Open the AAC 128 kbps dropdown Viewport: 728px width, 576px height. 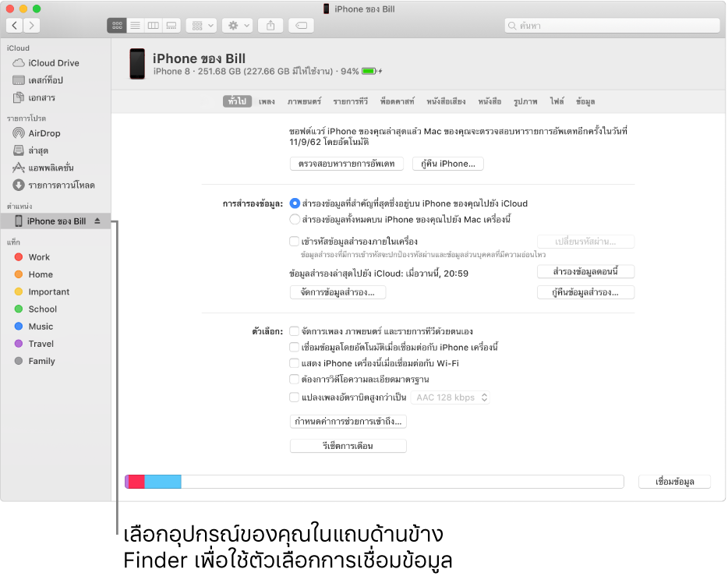point(451,398)
